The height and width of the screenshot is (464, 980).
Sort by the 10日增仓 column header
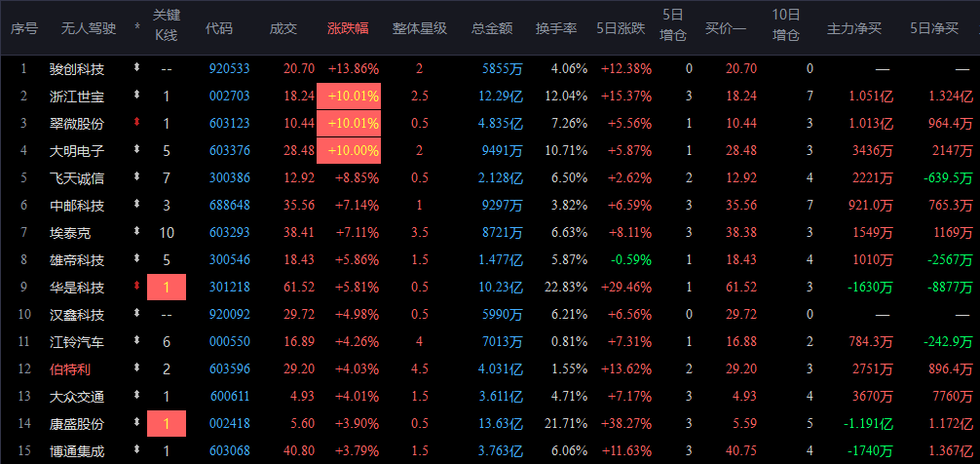coord(785,25)
